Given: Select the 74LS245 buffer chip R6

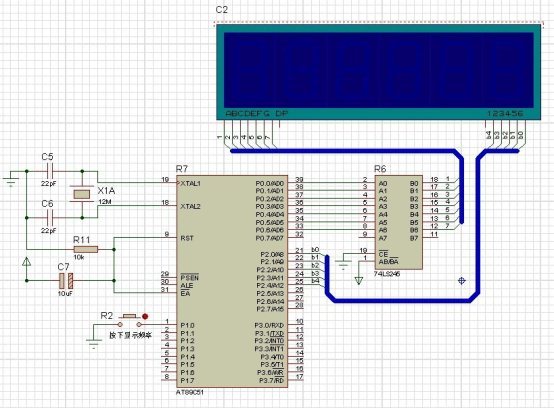Looking at the screenshot, I should [399, 222].
